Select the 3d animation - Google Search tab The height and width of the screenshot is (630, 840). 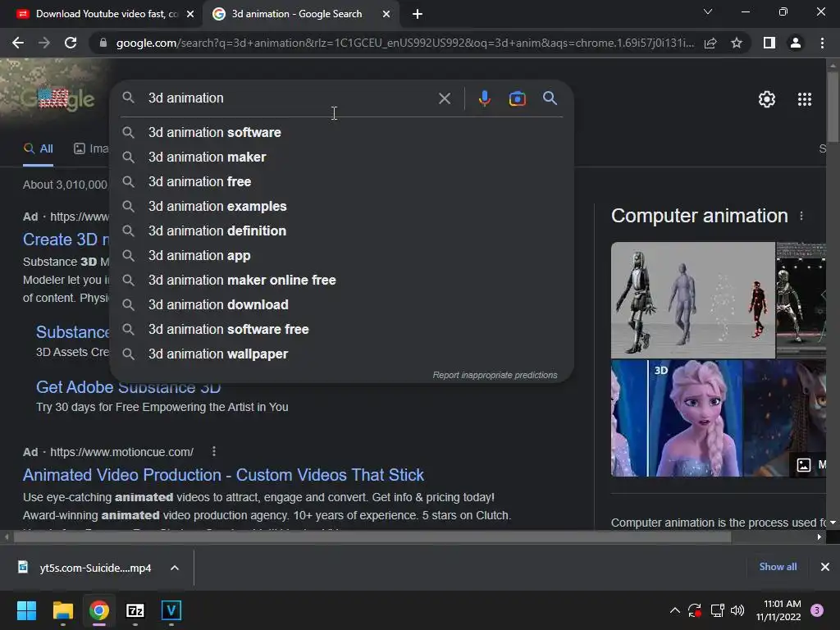[x=297, y=14]
